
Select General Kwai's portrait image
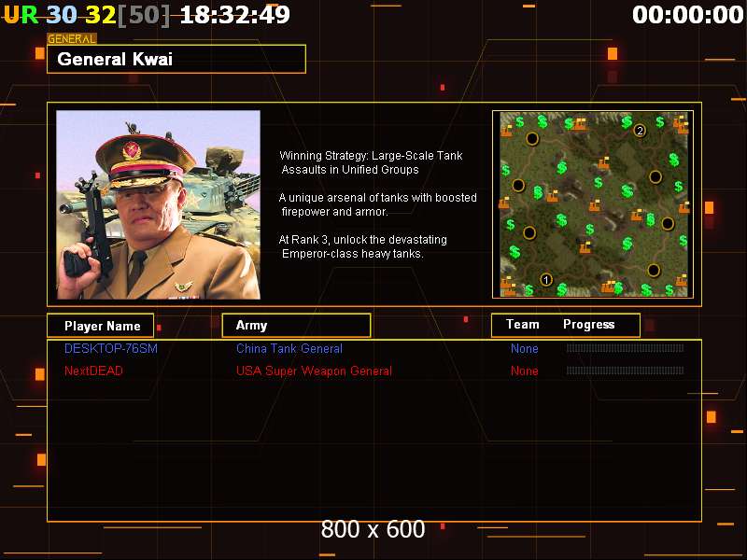click(x=158, y=204)
